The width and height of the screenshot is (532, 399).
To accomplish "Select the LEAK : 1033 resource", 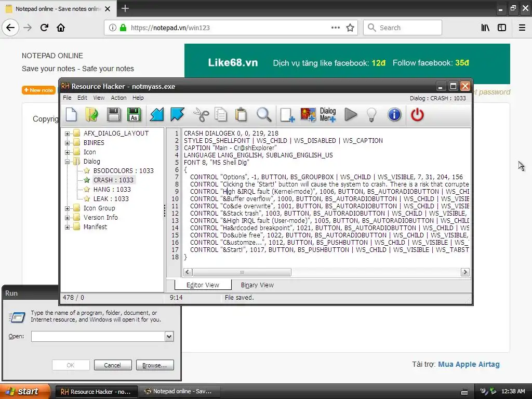I will pos(111,199).
